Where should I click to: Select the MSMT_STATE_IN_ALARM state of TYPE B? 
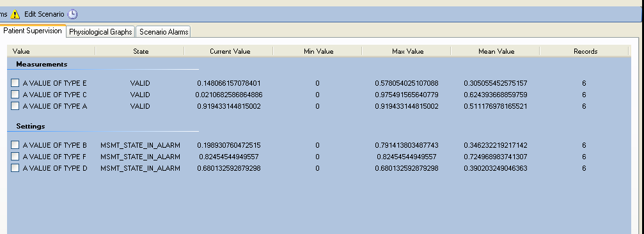coord(140,145)
